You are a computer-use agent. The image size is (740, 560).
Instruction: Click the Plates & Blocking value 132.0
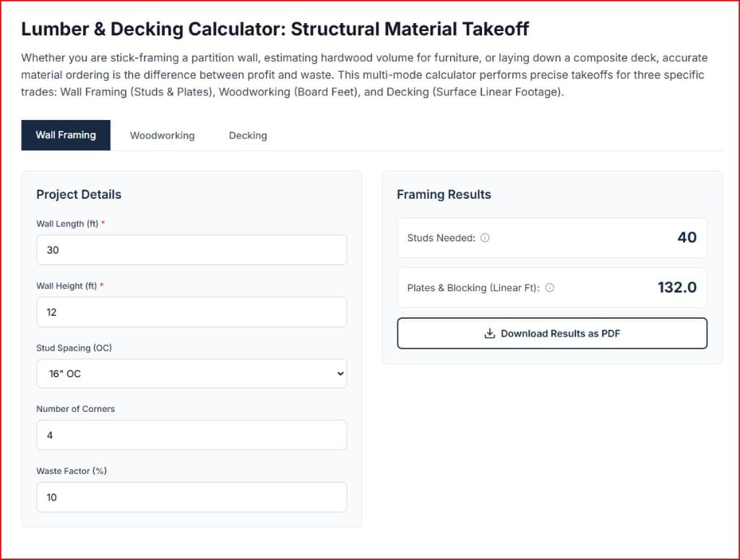pyautogui.click(x=676, y=288)
